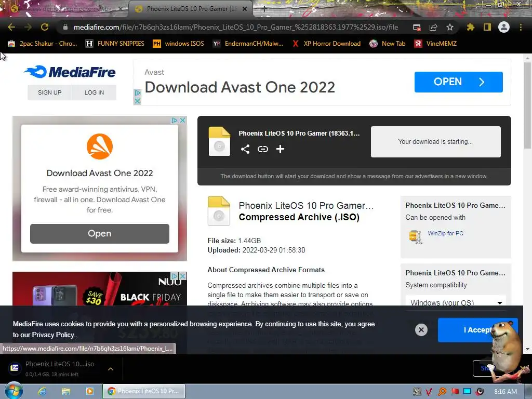Share the file via the share icon

[x=245, y=149]
